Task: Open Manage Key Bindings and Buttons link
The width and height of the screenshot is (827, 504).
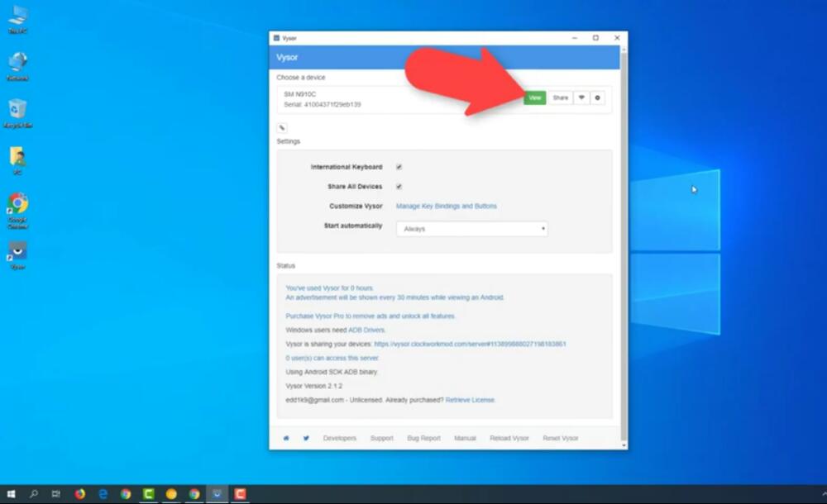Action: pos(447,206)
